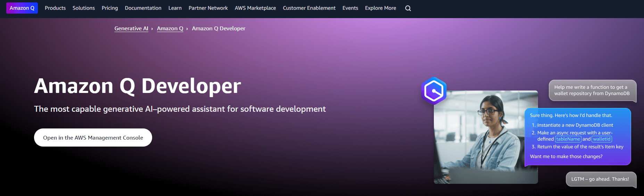Open the Partner Network menu
Image resolution: width=644 pixels, height=196 pixels.
click(x=208, y=8)
